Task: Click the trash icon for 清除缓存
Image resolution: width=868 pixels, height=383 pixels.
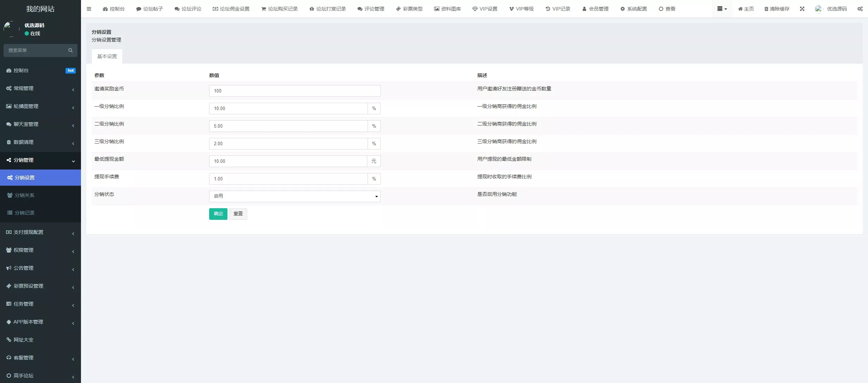Action: pyautogui.click(x=766, y=9)
